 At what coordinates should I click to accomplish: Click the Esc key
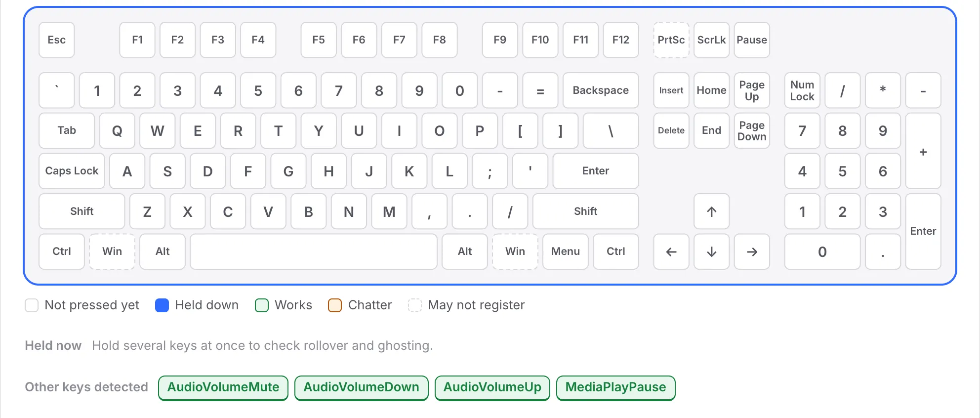pyautogui.click(x=57, y=40)
